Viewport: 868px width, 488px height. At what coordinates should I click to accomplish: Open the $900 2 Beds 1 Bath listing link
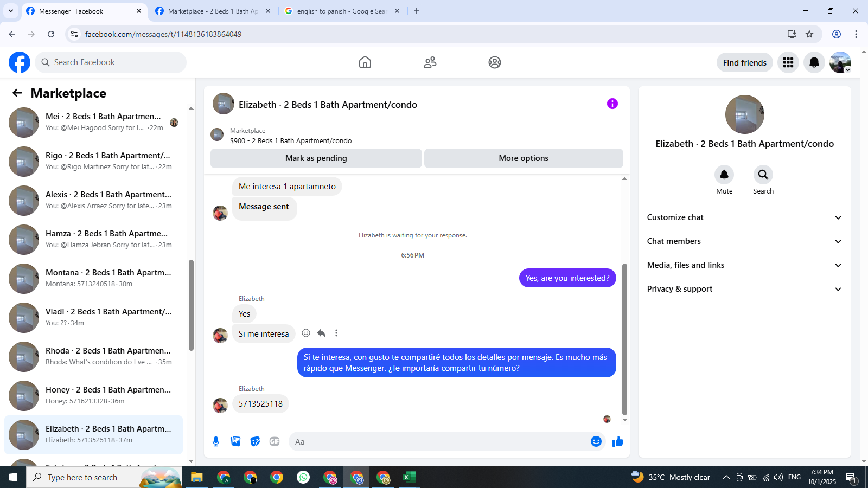pos(291,140)
